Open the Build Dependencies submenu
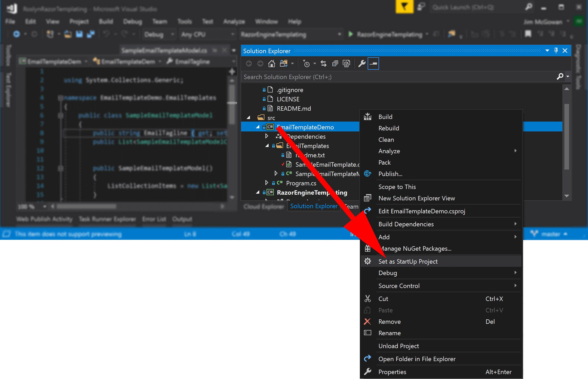 tap(441, 224)
